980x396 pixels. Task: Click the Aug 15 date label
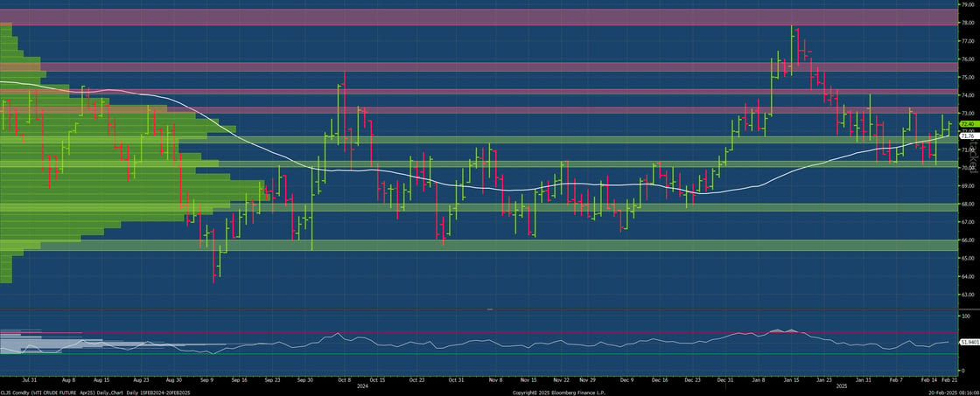click(101, 379)
